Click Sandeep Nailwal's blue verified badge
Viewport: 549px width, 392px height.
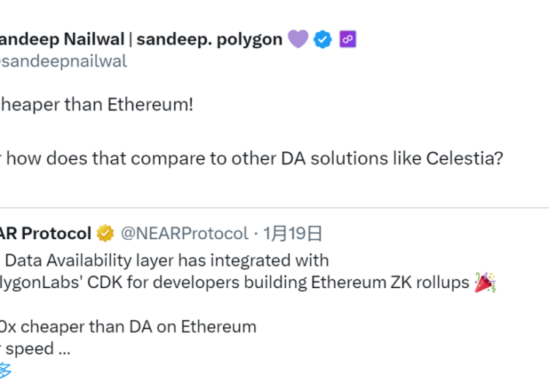[323, 39]
